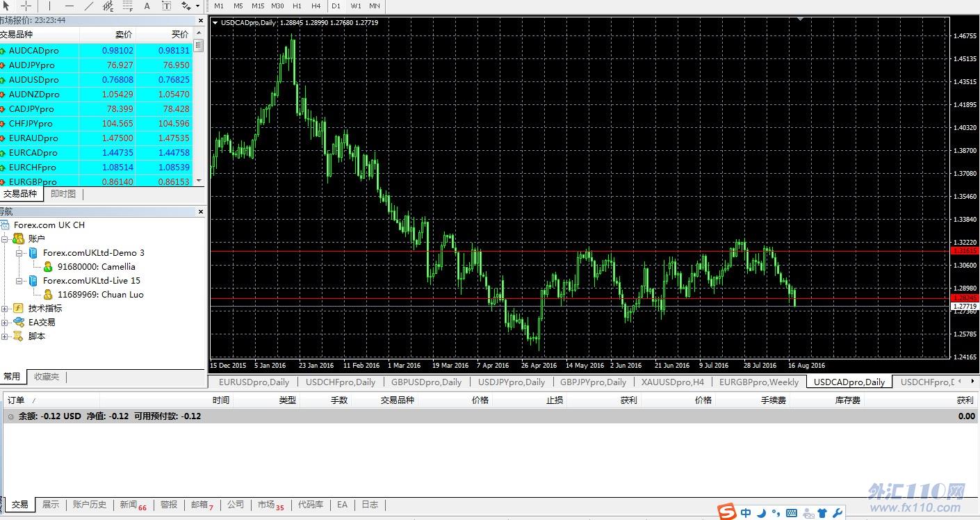Screen dimensions: 980x520
Task: Close the Market Watch panel
Action: [202, 20]
